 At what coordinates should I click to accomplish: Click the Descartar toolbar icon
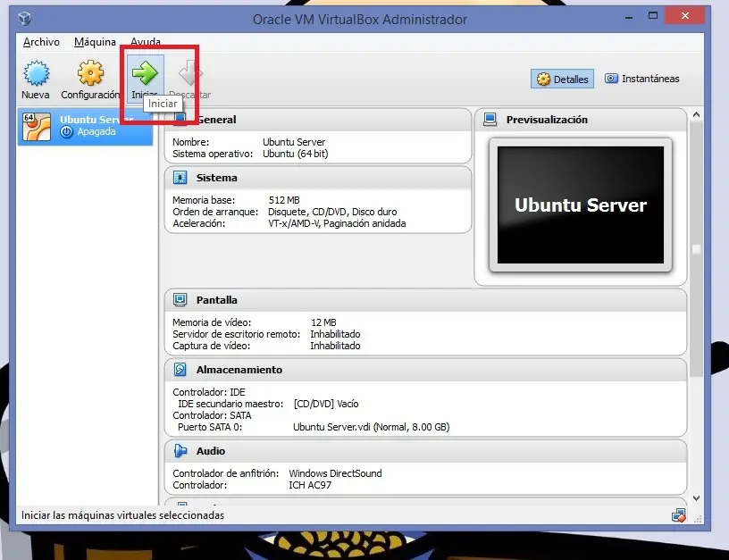(x=190, y=73)
